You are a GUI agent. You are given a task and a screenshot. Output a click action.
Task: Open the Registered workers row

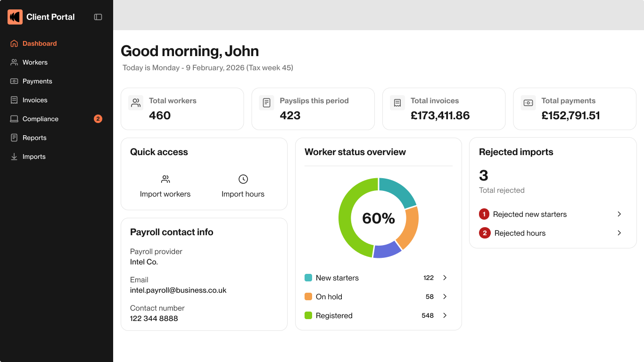click(x=445, y=315)
